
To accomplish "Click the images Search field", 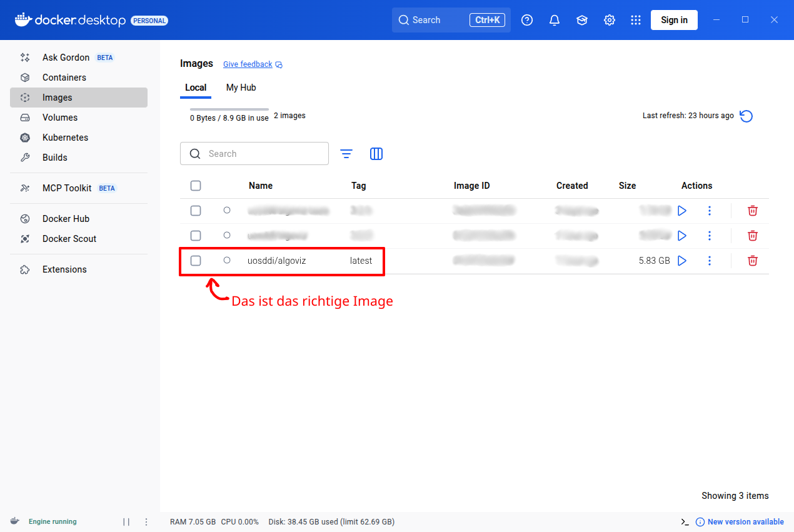I will [x=263, y=154].
